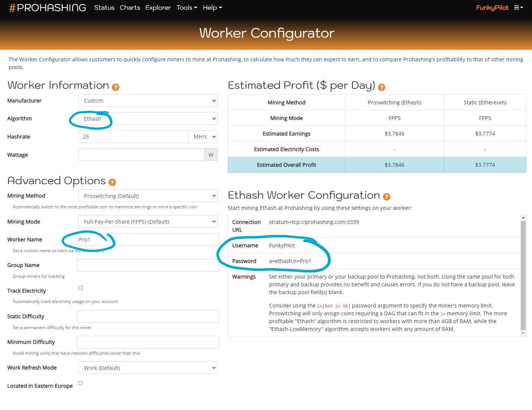Click the Estimated Overall Profit row label
Screen dimensions: 532x410
(287, 165)
